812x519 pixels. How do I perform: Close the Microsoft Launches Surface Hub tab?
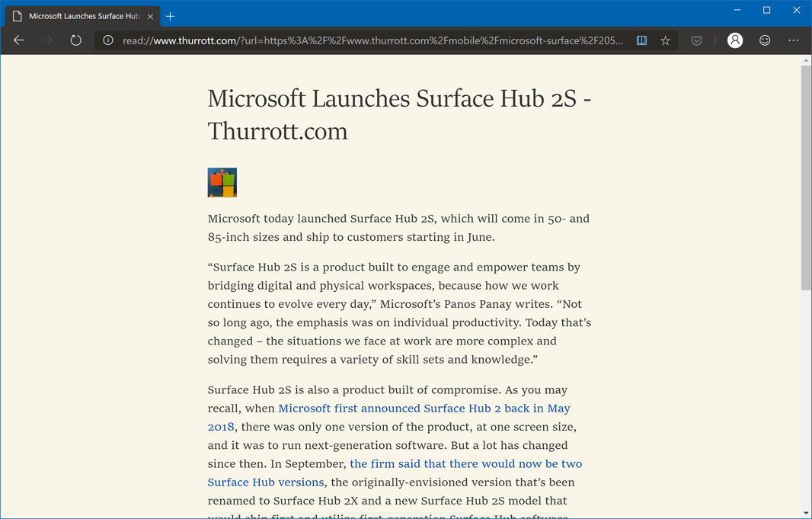(x=150, y=16)
